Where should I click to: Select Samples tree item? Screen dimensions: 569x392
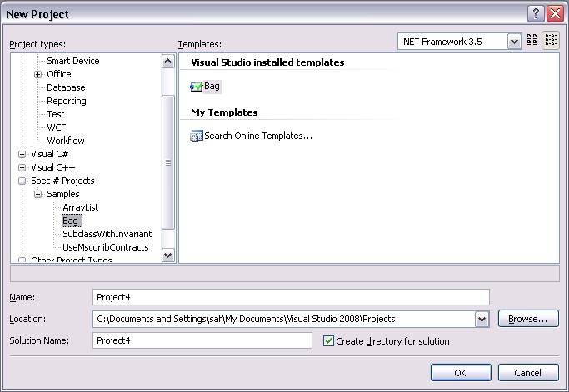(62, 195)
